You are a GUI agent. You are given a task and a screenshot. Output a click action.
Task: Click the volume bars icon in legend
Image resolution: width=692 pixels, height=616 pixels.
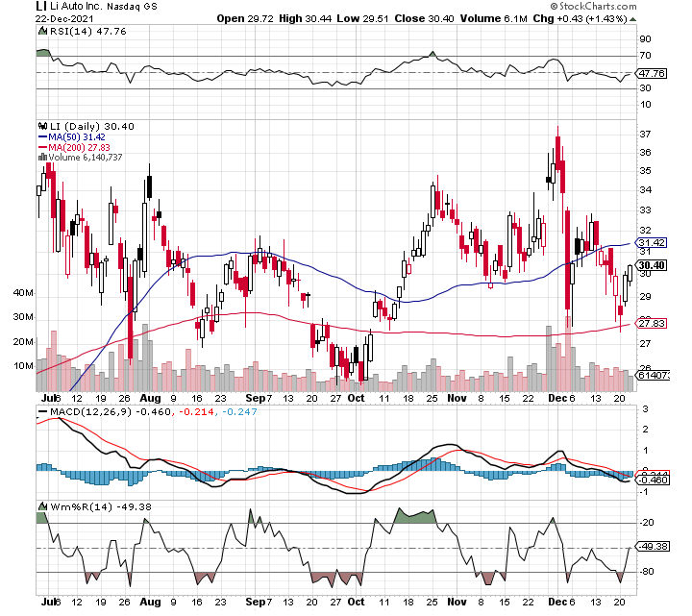point(43,157)
